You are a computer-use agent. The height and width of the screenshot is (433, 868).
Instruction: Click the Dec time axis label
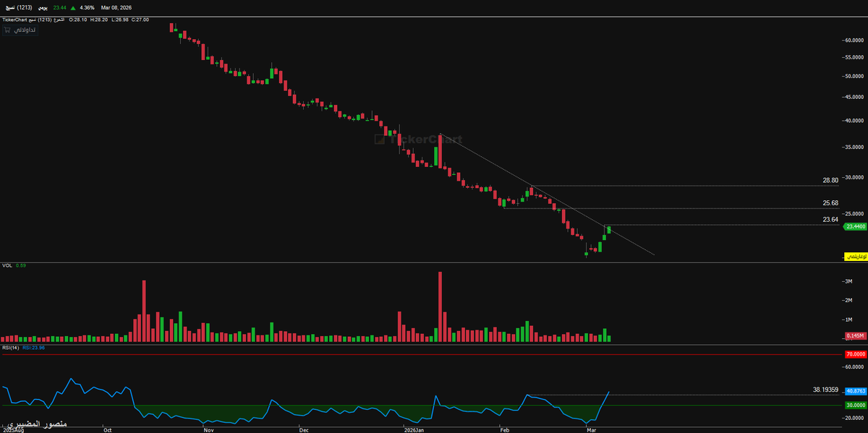pyautogui.click(x=303, y=429)
